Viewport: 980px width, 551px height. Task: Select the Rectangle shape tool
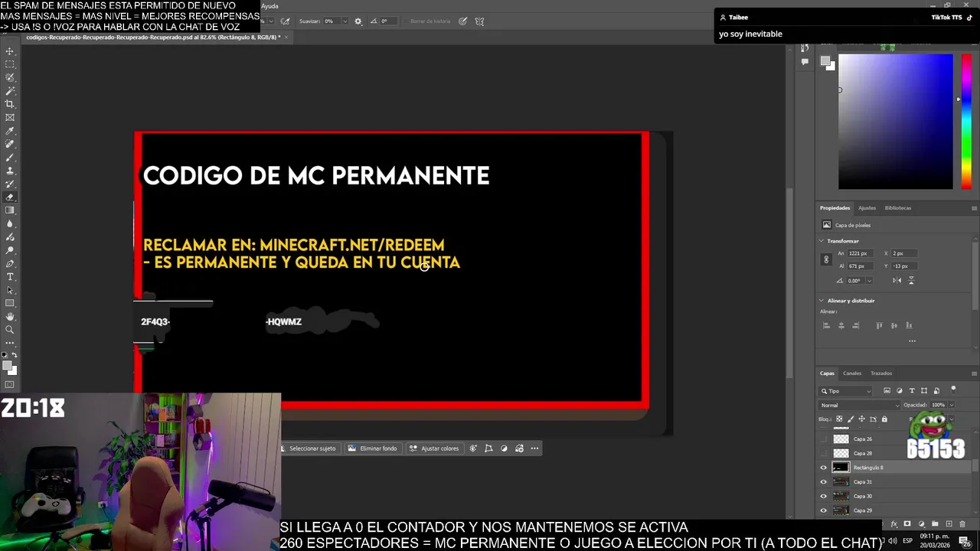click(x=10, y=303)
